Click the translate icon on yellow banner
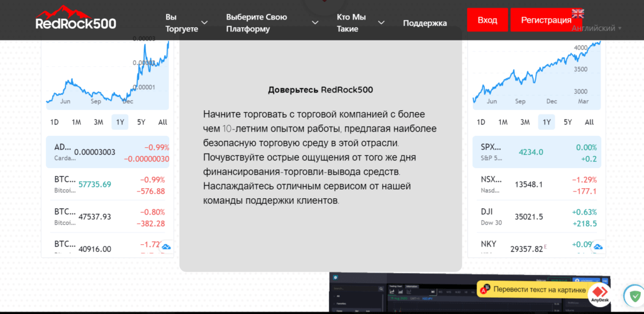Screen dimensions: 644x314 click(x=486, y=289)
